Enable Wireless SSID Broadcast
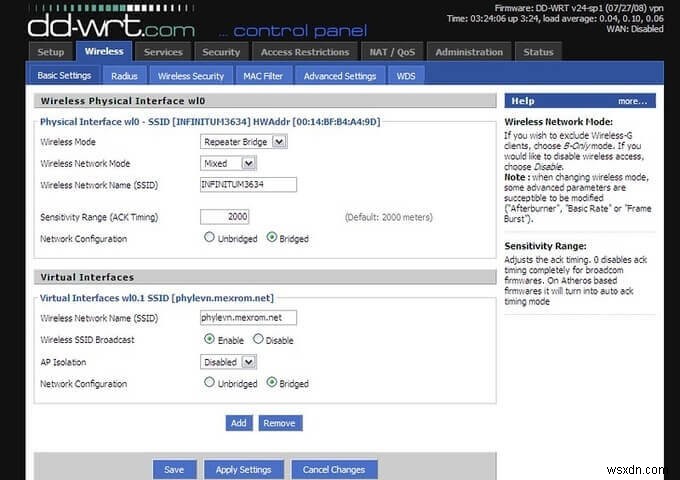This screenshot has height=480, width=680. [209, 339]
